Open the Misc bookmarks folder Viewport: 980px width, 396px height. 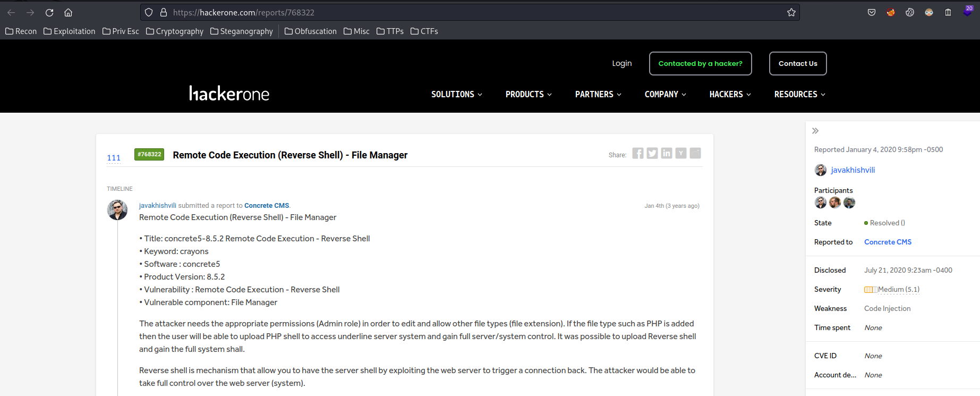[x=356, y=31]
